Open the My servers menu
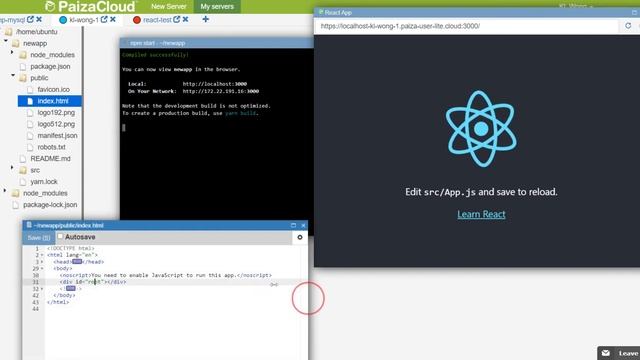The image size is (640, 360). pos(217,7)
